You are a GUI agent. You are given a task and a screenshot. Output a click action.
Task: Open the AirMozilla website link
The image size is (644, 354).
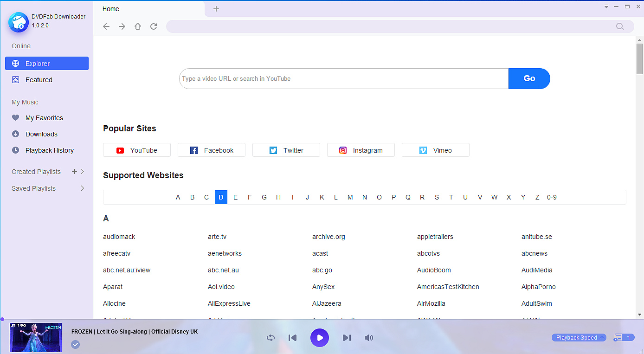click(431, 303)
